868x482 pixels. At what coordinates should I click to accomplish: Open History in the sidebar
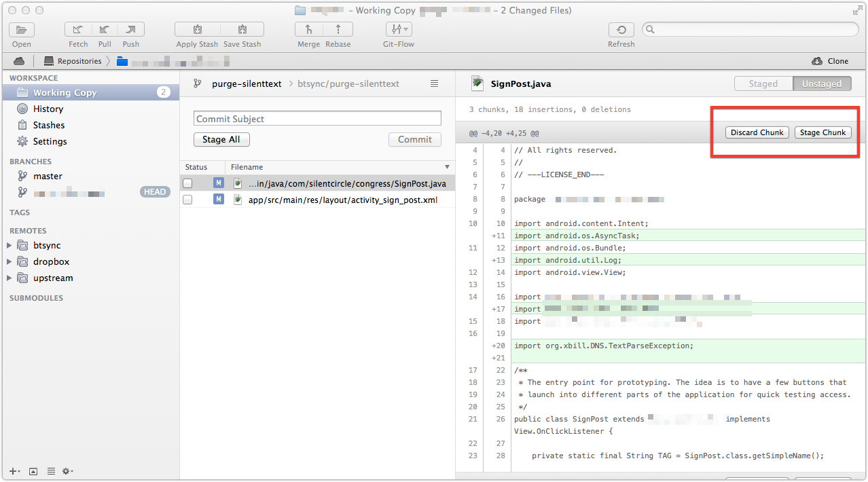click(x=48, y=109)
